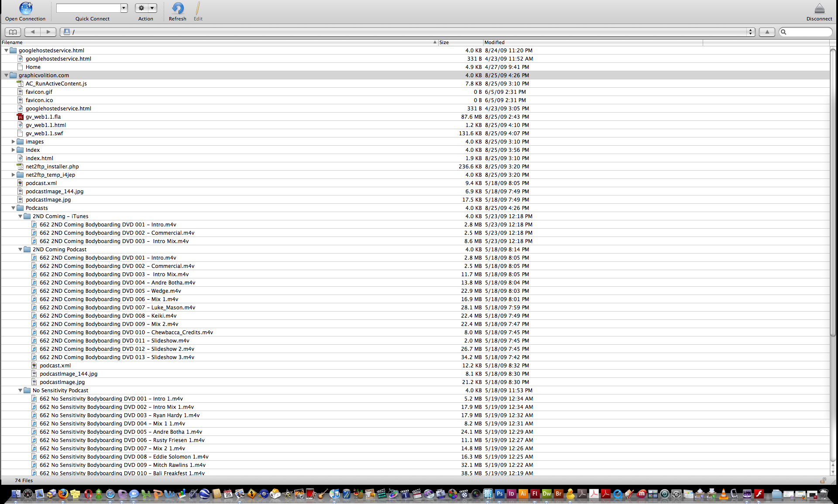Collapse the 2ND Coming Podcast folder
The image size is (838, 504).
[20, 250]
